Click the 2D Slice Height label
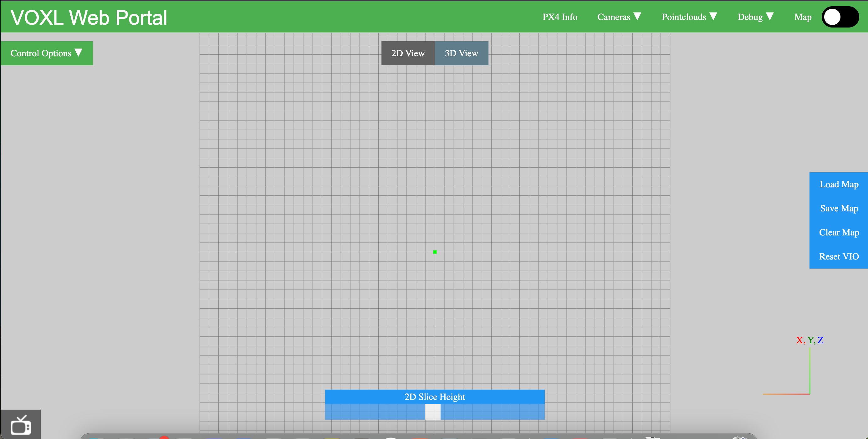 pyautogui.click(x=435, y=397)
